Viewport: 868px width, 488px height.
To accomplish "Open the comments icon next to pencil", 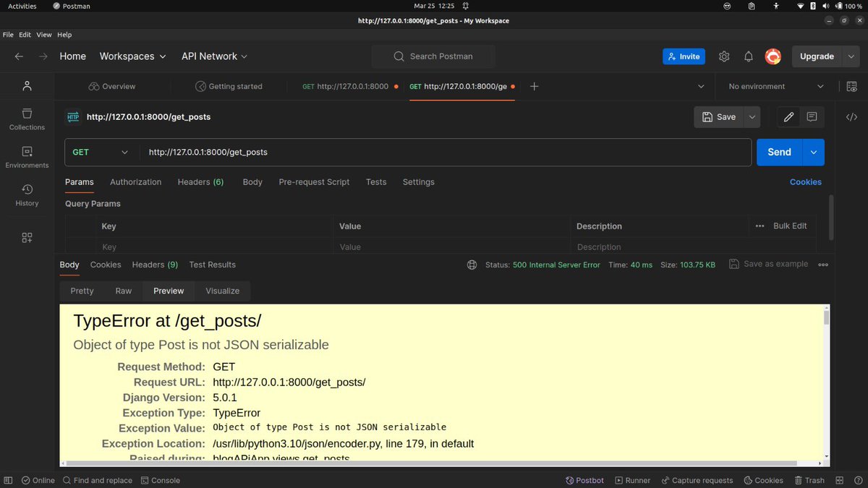I will (x=812, y=117).
